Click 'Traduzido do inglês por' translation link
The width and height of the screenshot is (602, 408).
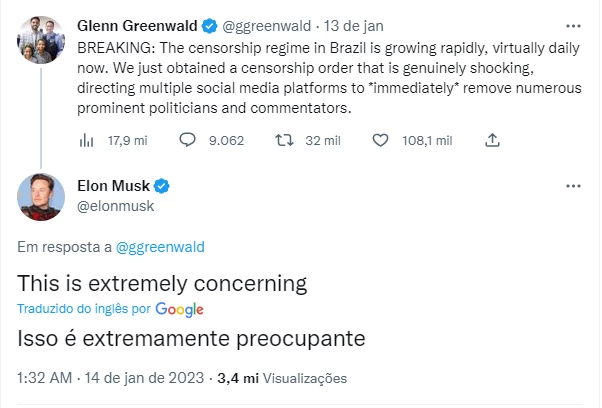[85, 310]
